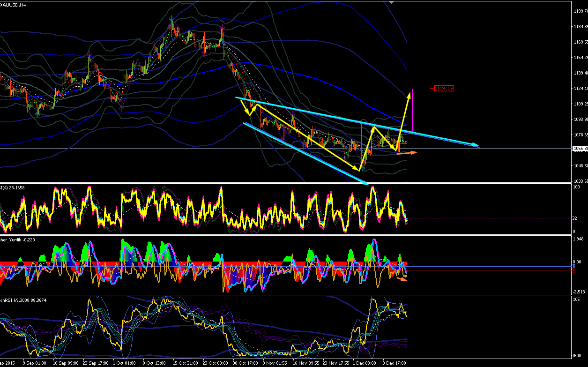Click the 1093.95 price scale value

point(580,120)
